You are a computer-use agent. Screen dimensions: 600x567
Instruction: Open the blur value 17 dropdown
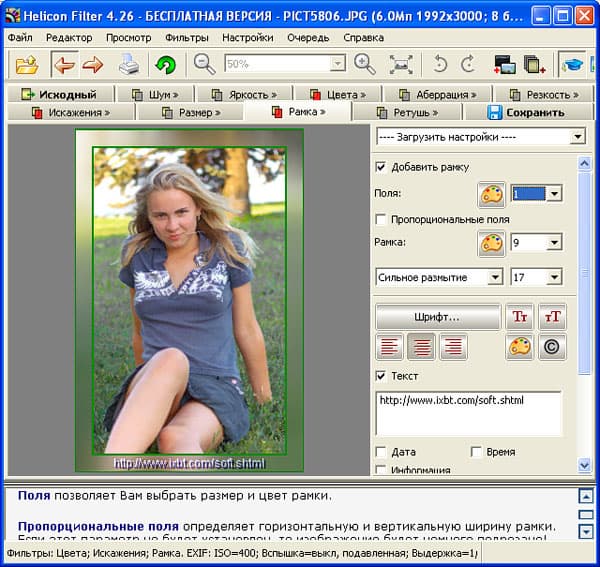(x=554, y=277)
